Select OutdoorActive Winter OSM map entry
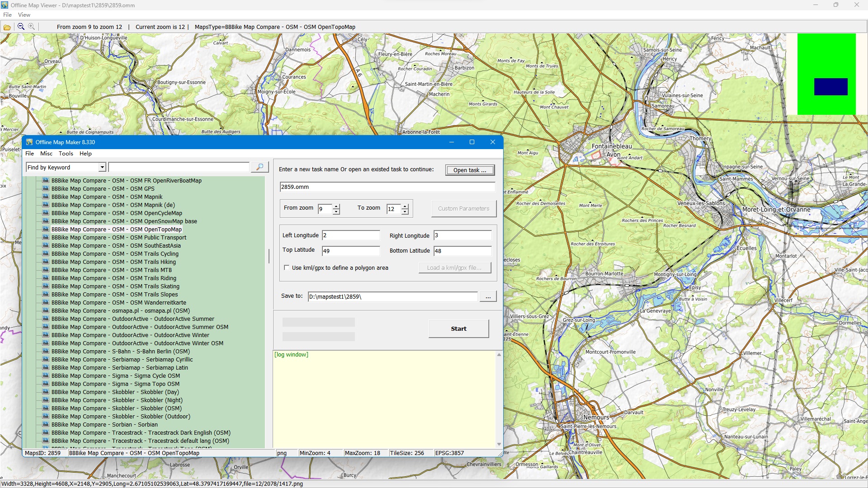The image size is (868, 488). 137,343
